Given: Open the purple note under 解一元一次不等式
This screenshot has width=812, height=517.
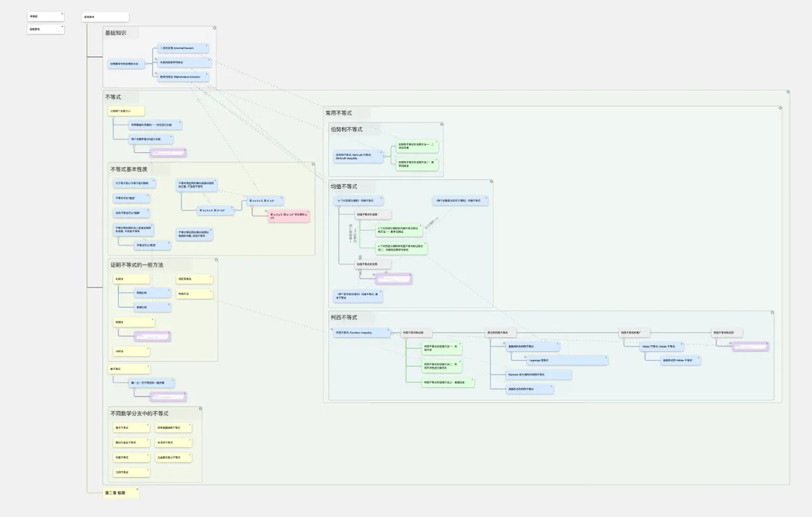Looking at the screenshot, I should [168, 396].
